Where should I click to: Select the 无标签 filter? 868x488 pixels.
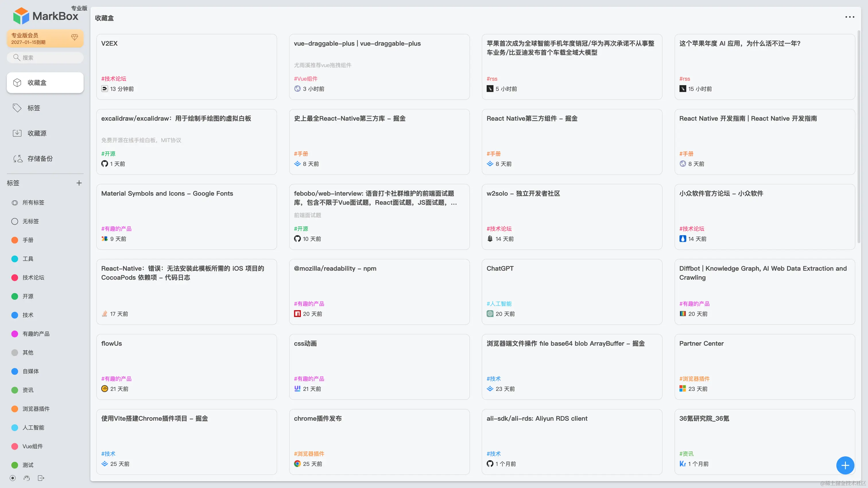coord(30,221)
